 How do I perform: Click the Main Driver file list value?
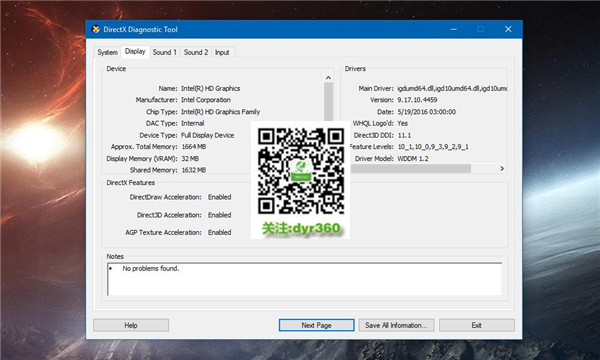452,88
